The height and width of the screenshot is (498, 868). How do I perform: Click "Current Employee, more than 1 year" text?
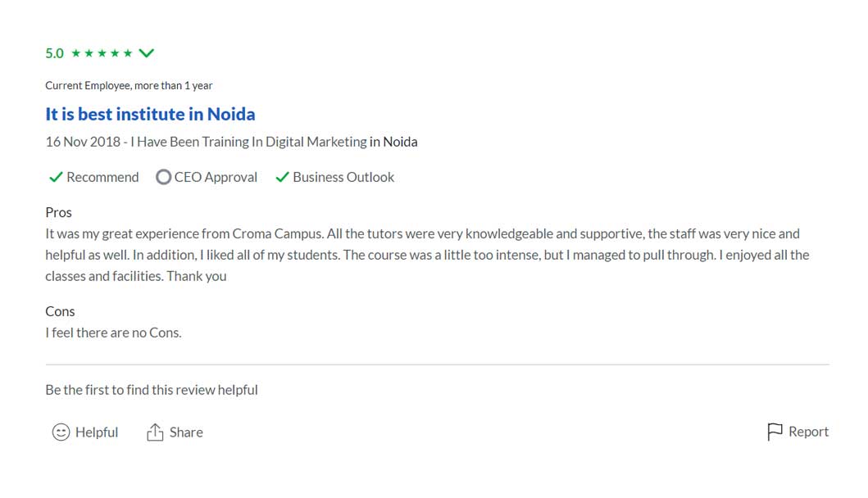coord(129,85)
